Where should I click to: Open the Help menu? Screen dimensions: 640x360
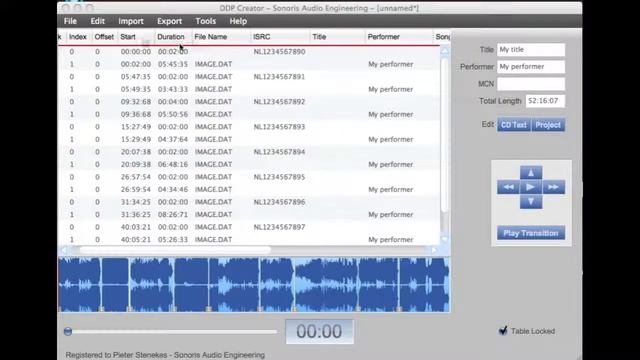pyautogui.click(x=238, y=21)
